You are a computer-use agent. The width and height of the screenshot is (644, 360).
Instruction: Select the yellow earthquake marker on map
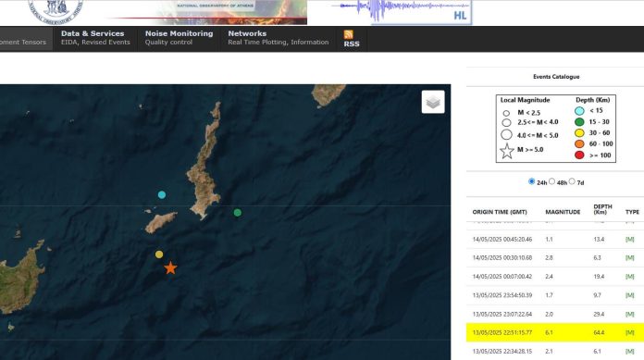[159, 254]
